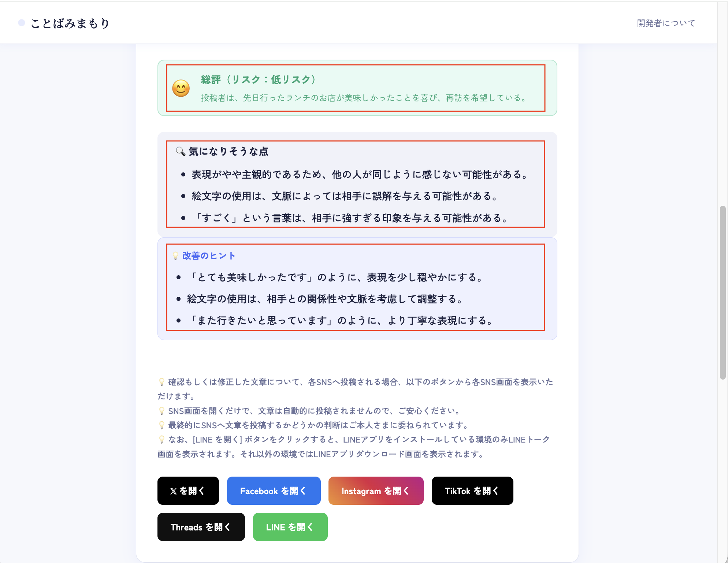The height and width of the screenshot is (563, 728).
Task: Open Threads via Threads を開く
Action: pos(201,527)
